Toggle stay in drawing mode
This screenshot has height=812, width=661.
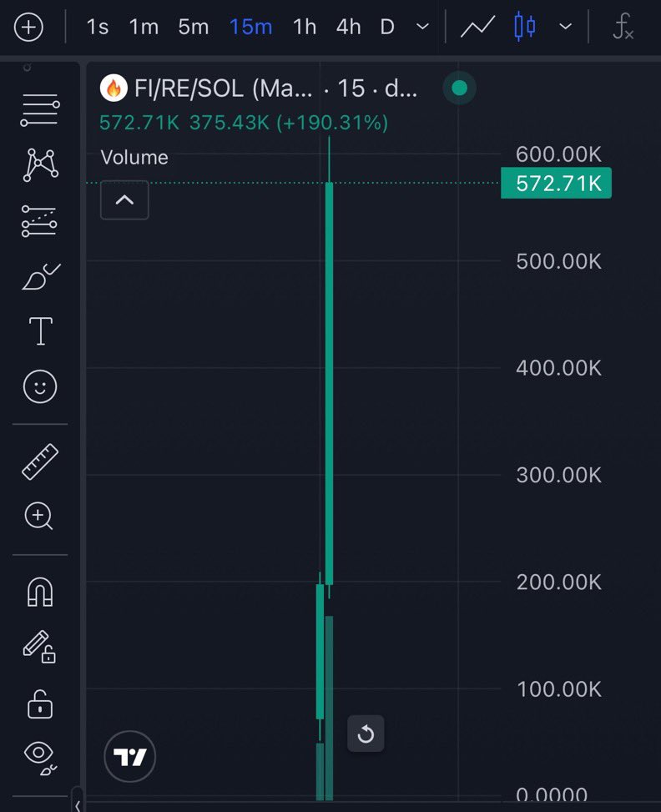point(39,647)
